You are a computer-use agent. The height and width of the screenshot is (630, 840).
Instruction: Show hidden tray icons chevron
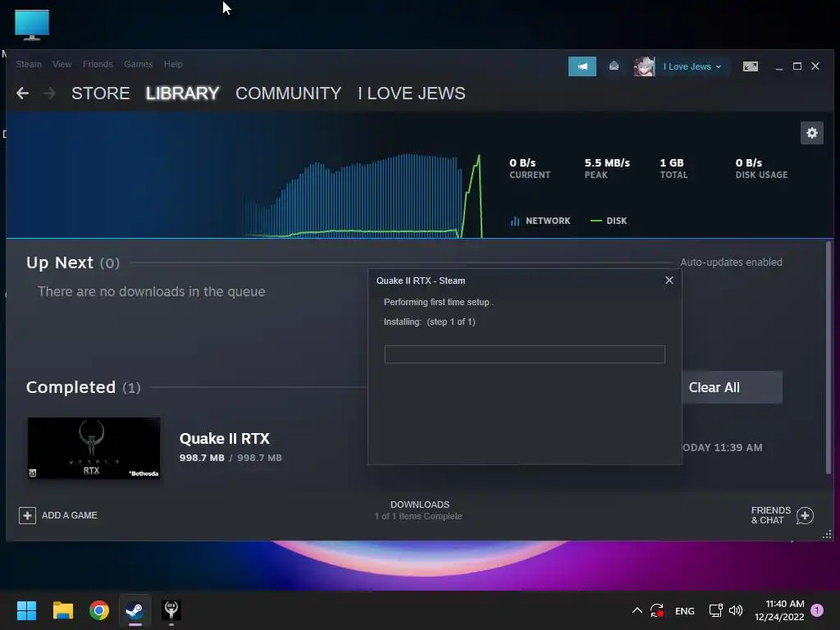(637, 610)
